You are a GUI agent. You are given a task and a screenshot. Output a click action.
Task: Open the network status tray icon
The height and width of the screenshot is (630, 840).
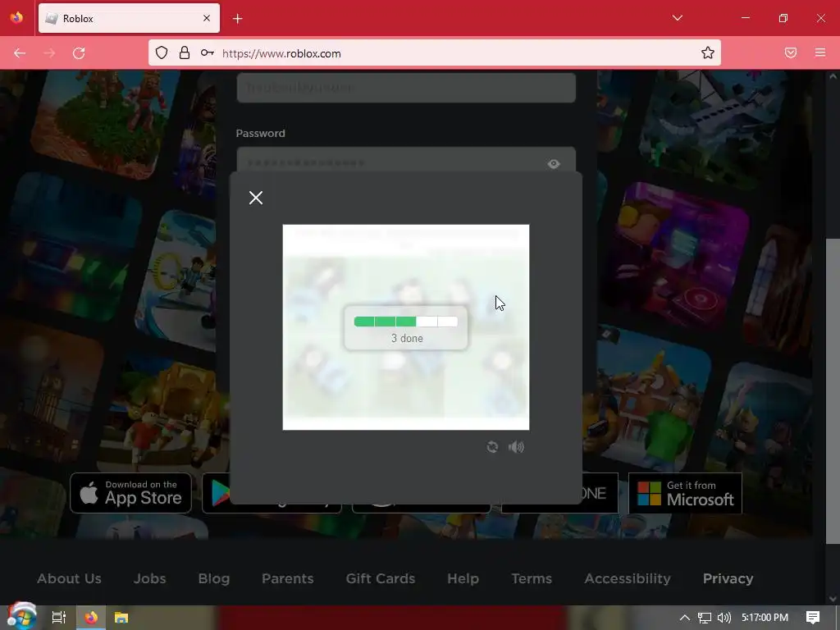705,618
